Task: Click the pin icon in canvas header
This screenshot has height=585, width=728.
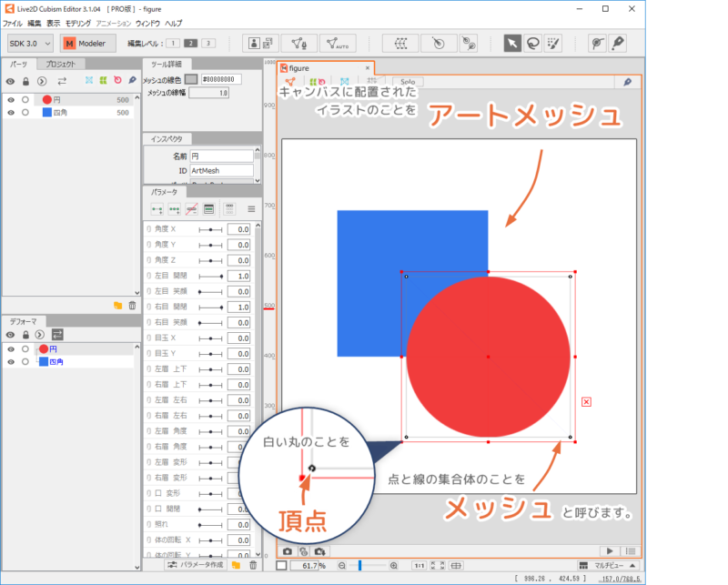Action: coord(627,82)
